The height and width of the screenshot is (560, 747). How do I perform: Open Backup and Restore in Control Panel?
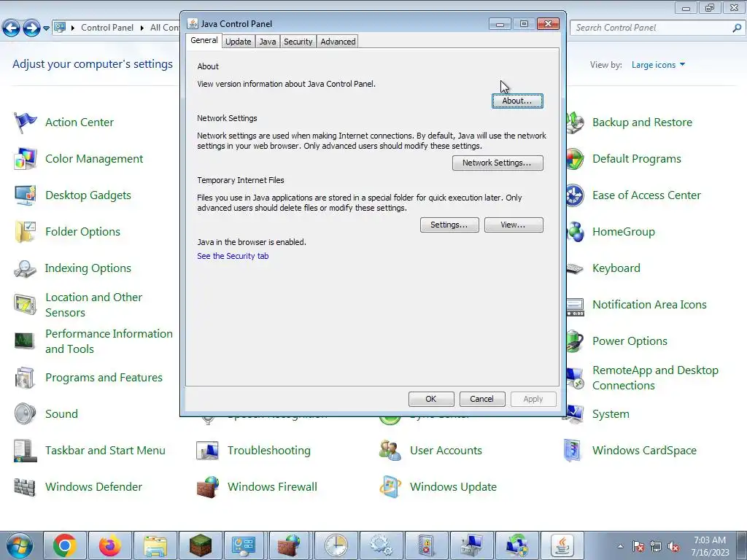click(642, 122)
